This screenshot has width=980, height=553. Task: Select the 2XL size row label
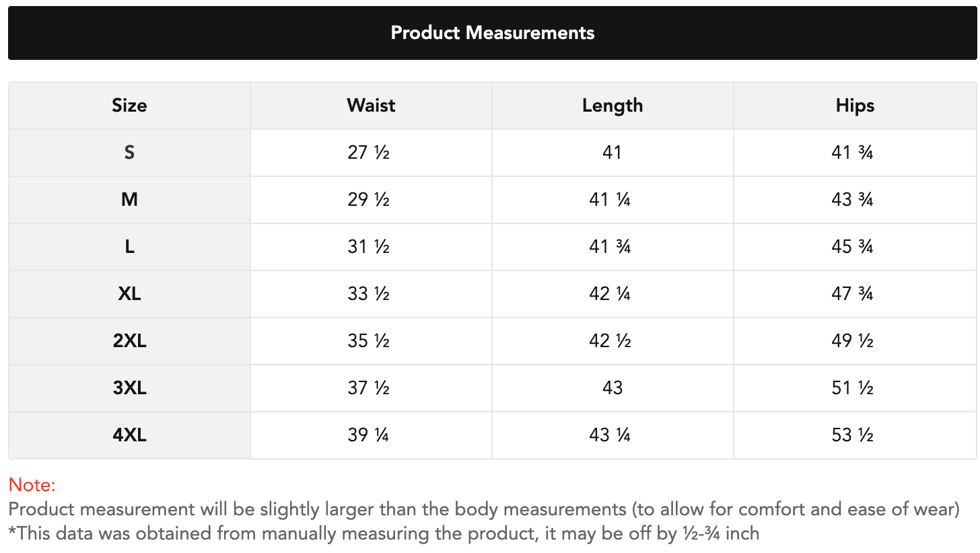129,341
